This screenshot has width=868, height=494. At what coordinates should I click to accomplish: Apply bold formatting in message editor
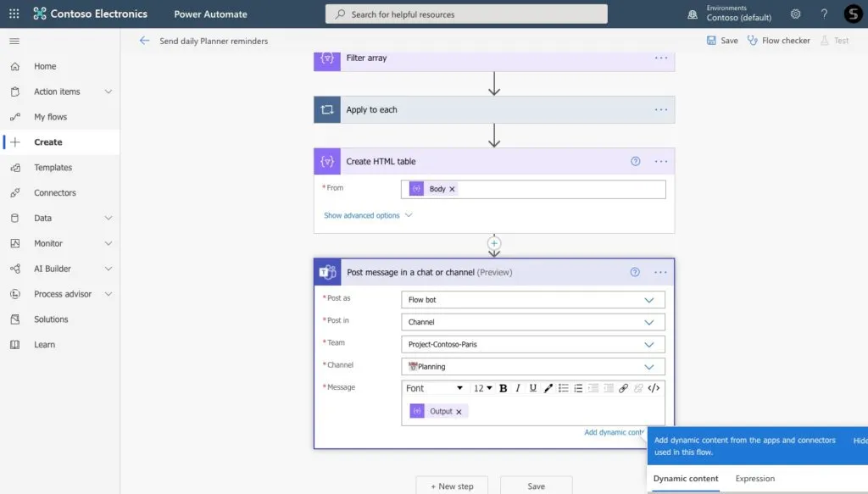(x=504, y=388)
